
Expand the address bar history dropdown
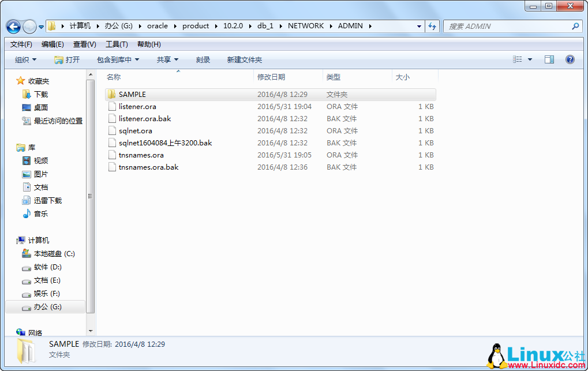point(419,27)
